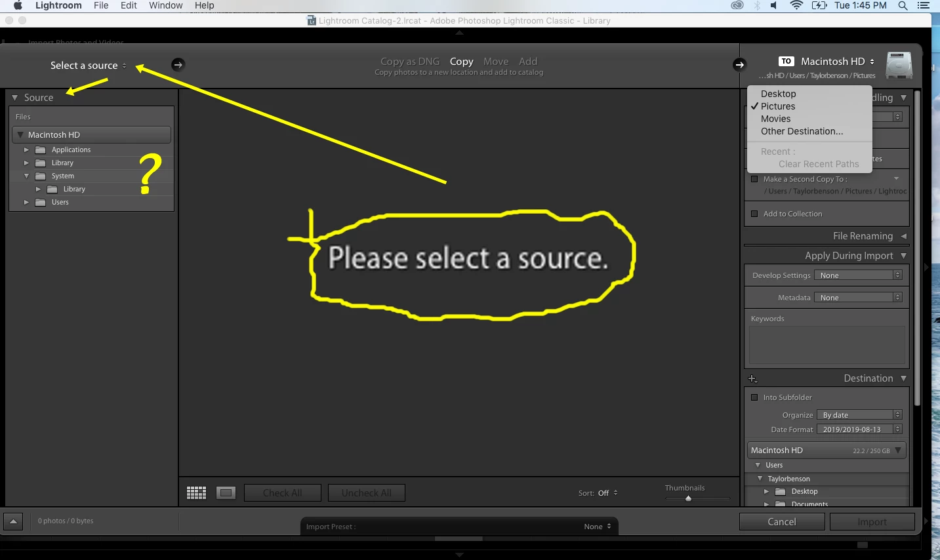Enable Into Subfolder checkbox
Screen dimensions: 940x560
point(754,397)
